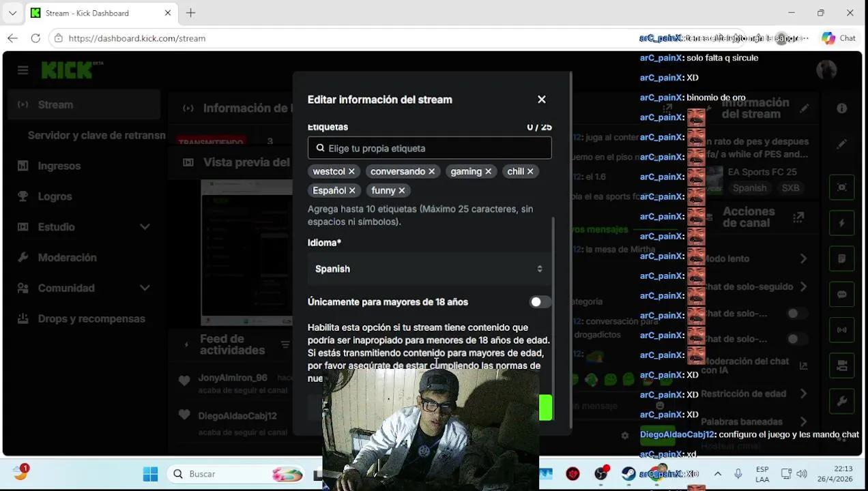
Task: Click the stream preview thumbnail
Action: [x=246, y=252]
